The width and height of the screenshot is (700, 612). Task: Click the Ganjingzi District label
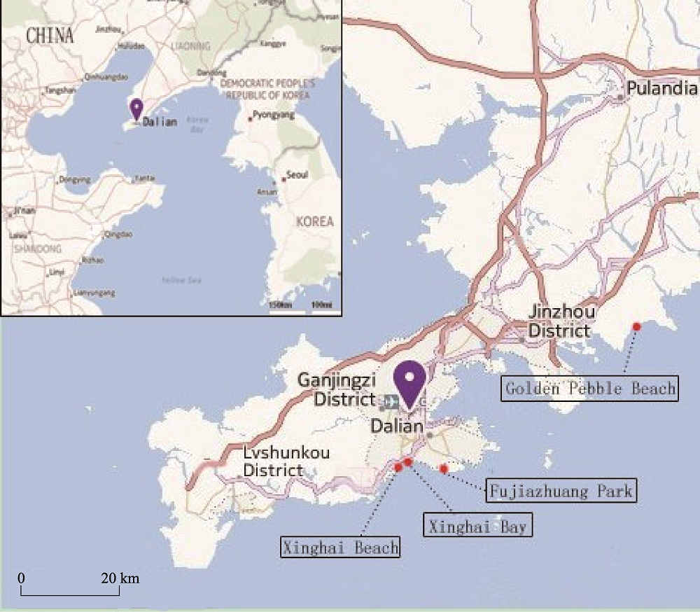(337, 389)
